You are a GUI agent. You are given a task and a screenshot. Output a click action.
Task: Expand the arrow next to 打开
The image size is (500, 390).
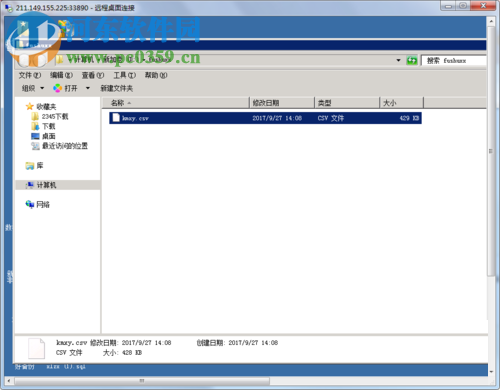88,88
